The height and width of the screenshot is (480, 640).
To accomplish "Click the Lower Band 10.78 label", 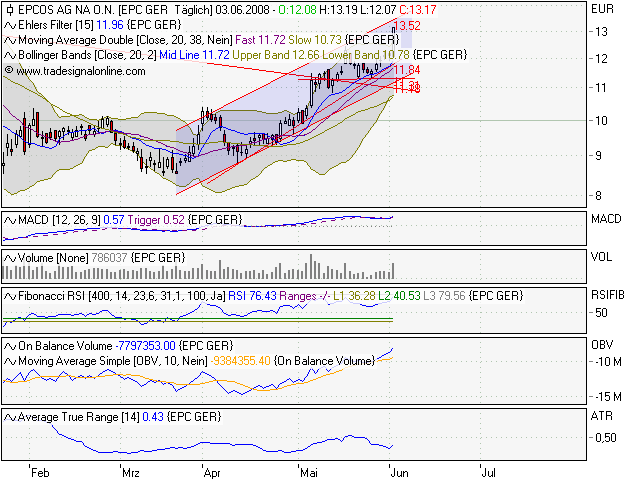I will click(366, 55).
